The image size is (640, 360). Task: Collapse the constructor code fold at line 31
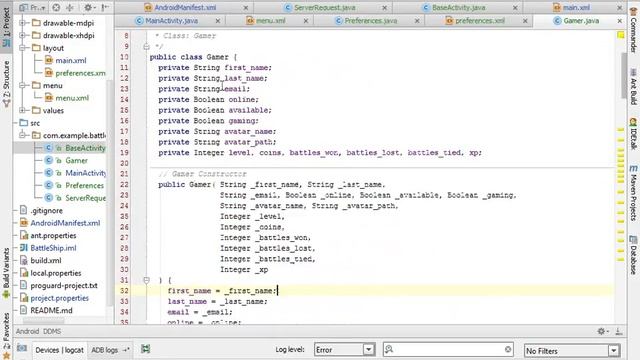[147, 280]
